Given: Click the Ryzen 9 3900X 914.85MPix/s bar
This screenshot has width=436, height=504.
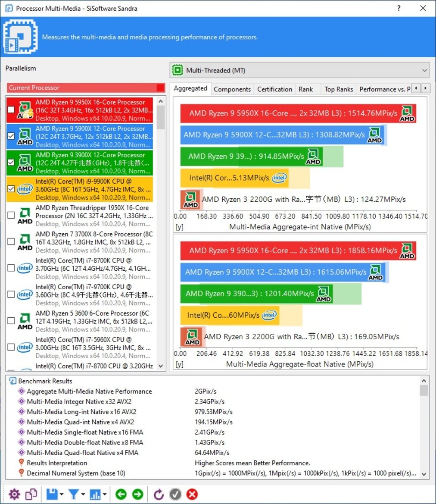Looking at the screenshot, I should [x=252, y=156].
